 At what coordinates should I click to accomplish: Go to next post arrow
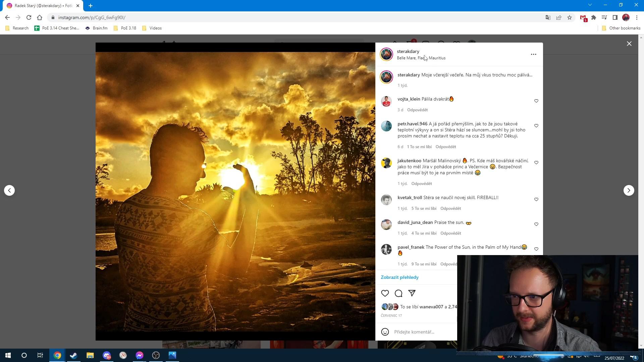point(629,190)
